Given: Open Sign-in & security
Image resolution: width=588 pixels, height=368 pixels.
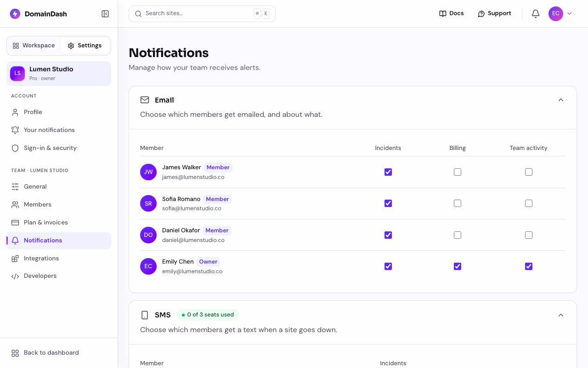Looking at the screenshot, I should (x=59, y=148).
